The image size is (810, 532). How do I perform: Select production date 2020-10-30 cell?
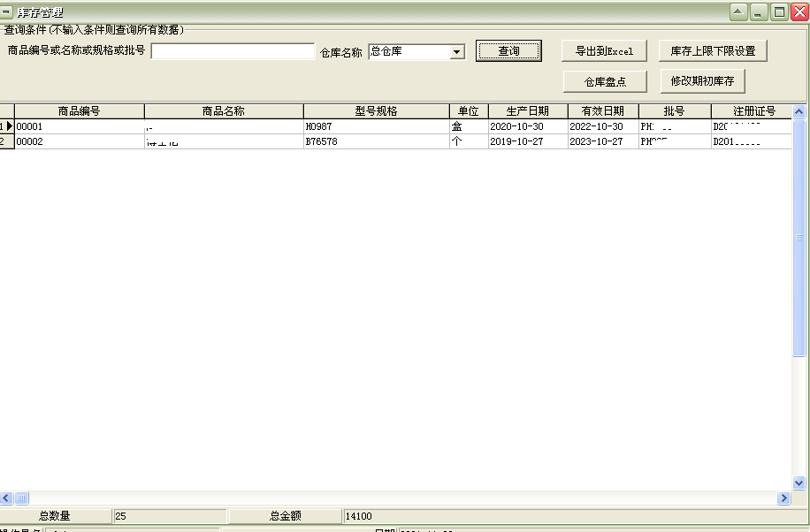coord(527,126)
